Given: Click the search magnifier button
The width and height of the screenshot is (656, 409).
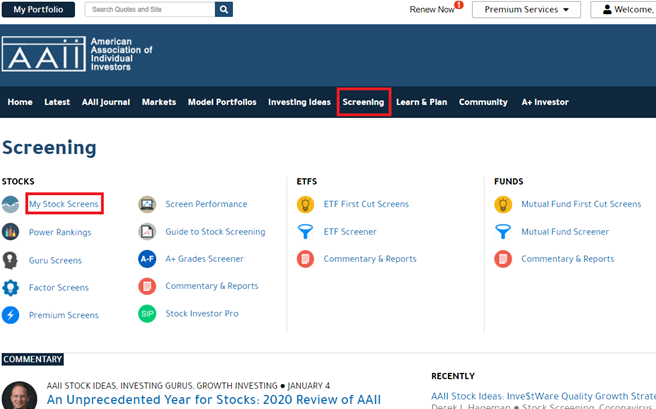Looking at the screenshot, I should click(x=224, y=9).
